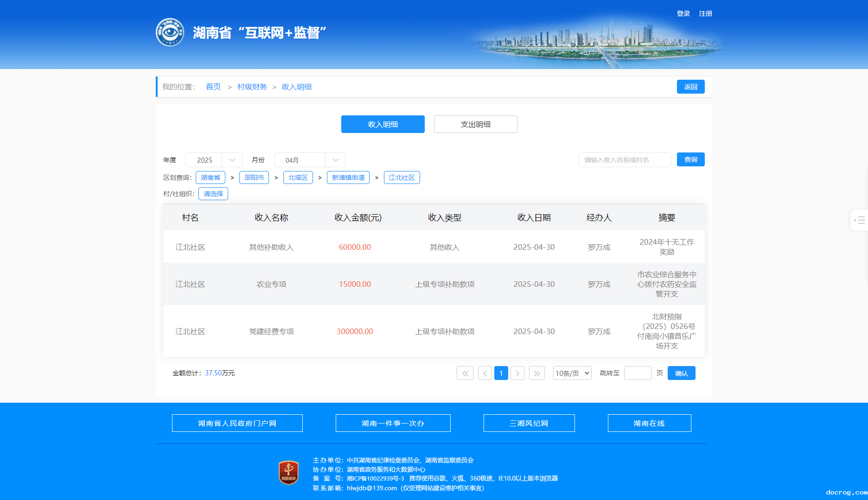Expand the 月份 04月 month dropdown
This screenshot has height=500, width=868.
(309, 160)
